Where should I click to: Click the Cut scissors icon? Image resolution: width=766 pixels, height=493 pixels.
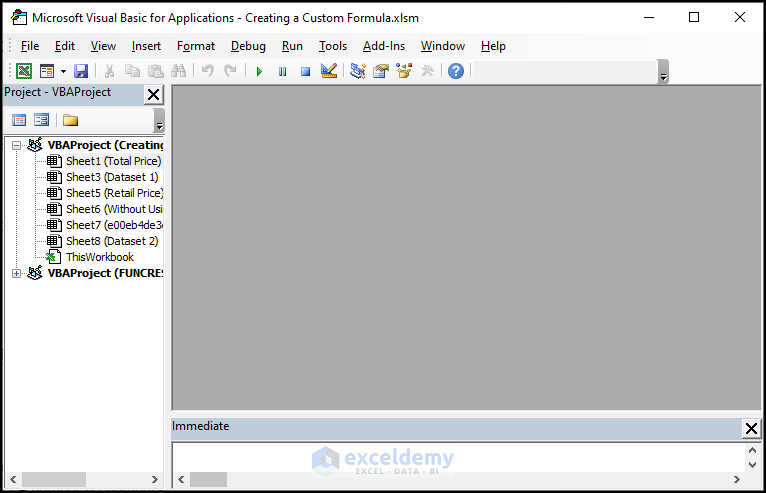click(109, 71)
